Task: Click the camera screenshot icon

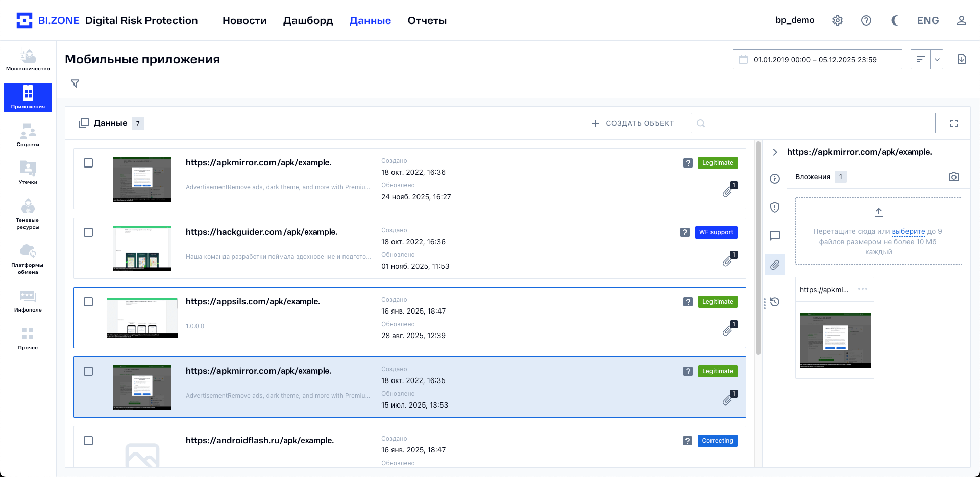Action: point(953,177)
